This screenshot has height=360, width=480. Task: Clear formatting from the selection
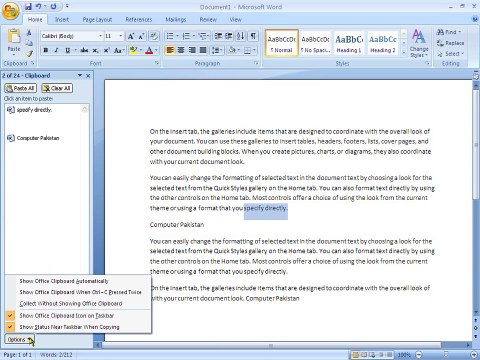pos(154,36)
